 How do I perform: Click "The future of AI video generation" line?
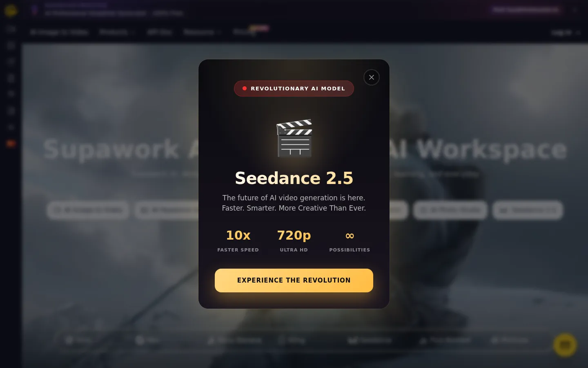pyautogui.click(x=294, y=198)
